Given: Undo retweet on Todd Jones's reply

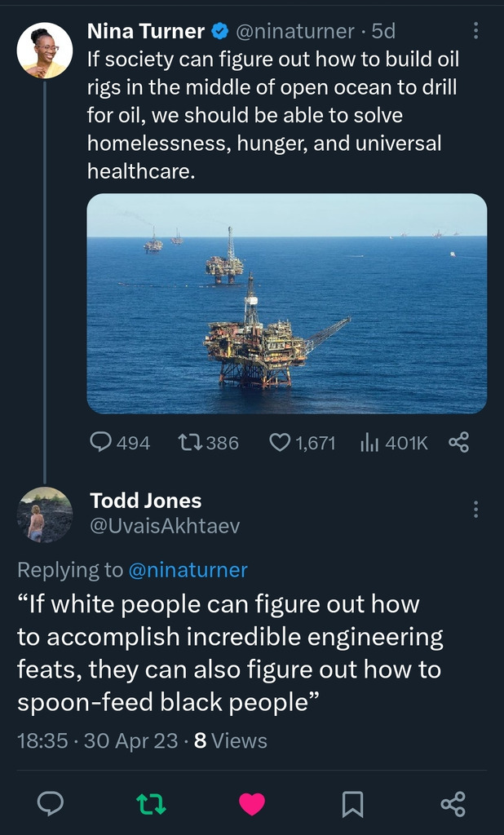Looking at the screenshot, I should (x=151, y=804).
